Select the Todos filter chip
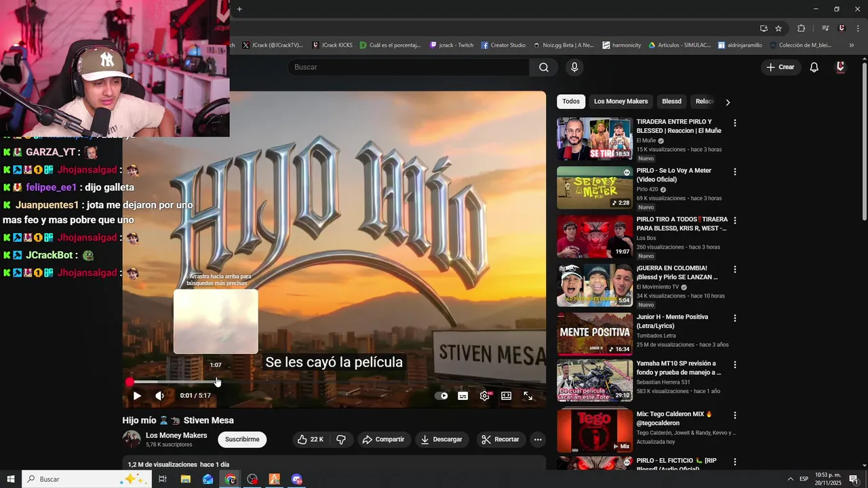Viewport: 868px width, 488px height. pos(571,102)
